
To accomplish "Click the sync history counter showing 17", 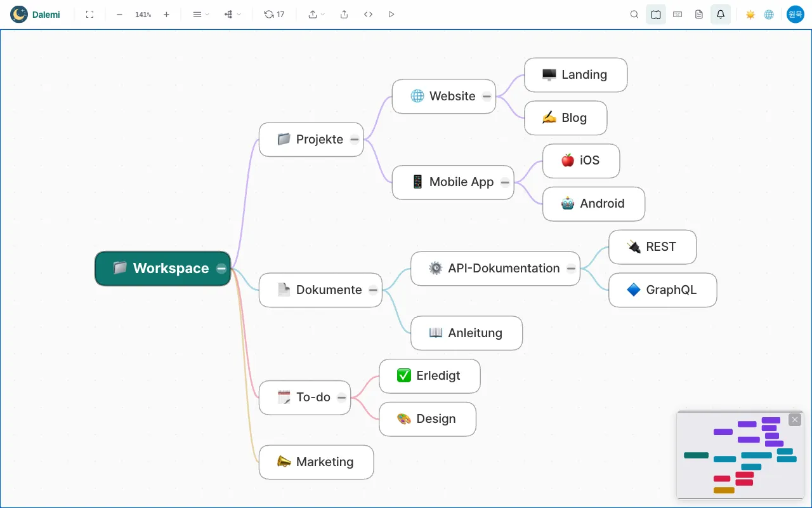I will pyautogui.click(x=274, y=14).
